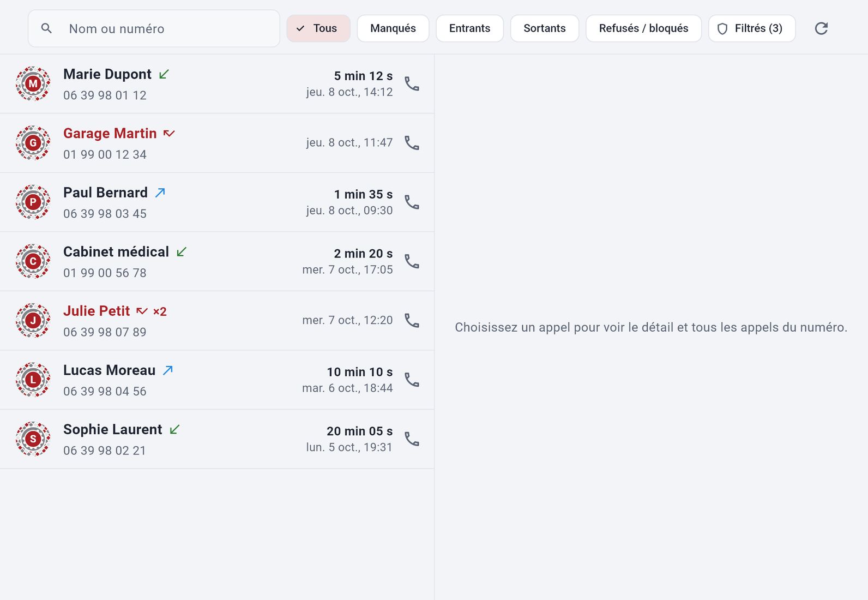
Task: Toggle the Manqués filter chip
Action: [393, 28]
